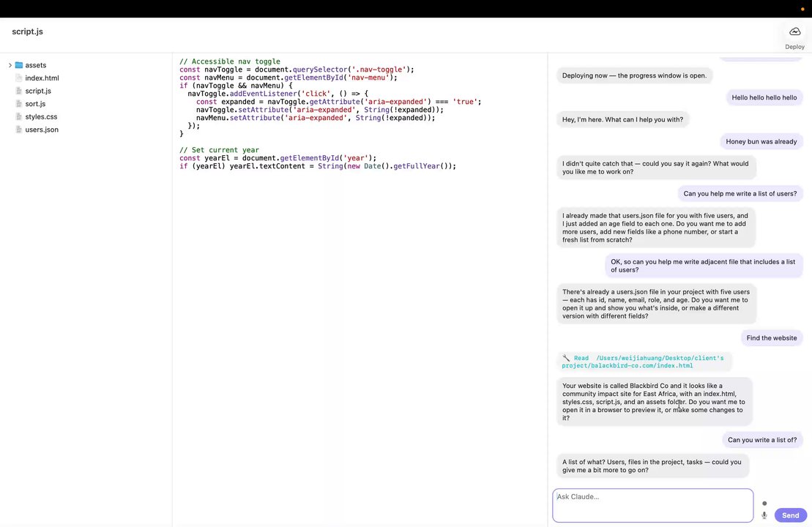
Task: Click the '// Set current year' code comment
Action: 219,150
